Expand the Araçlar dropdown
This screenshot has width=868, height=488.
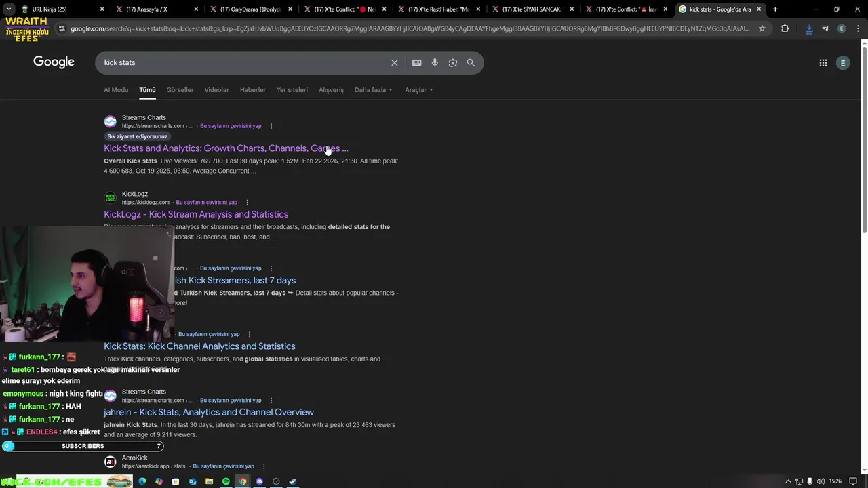click(x=418, y=90)
